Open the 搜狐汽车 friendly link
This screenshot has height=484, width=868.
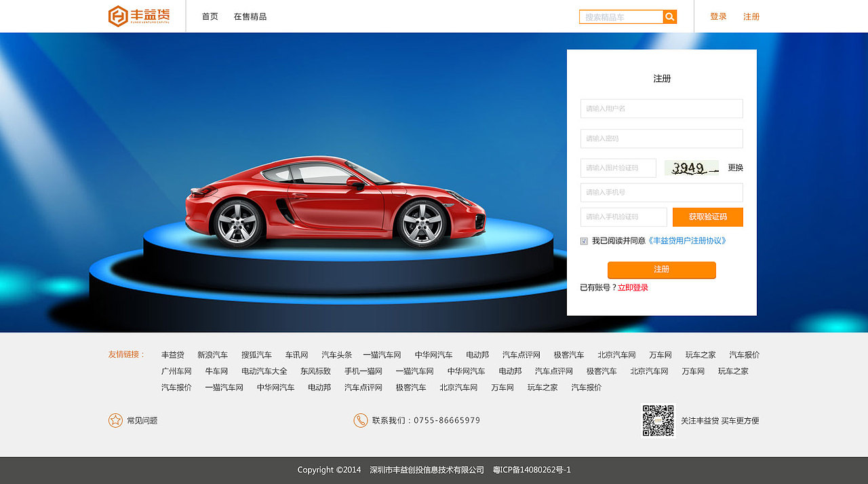pos(256,354)
